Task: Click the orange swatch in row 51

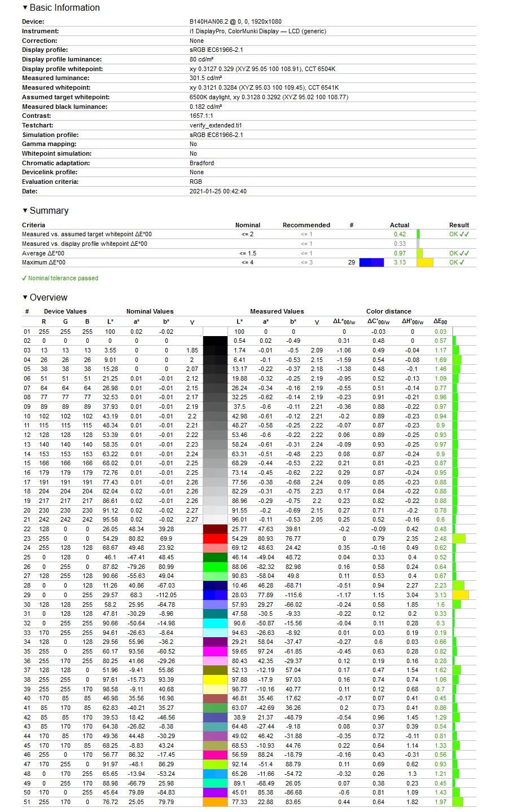Action: [x=215, y=802]
